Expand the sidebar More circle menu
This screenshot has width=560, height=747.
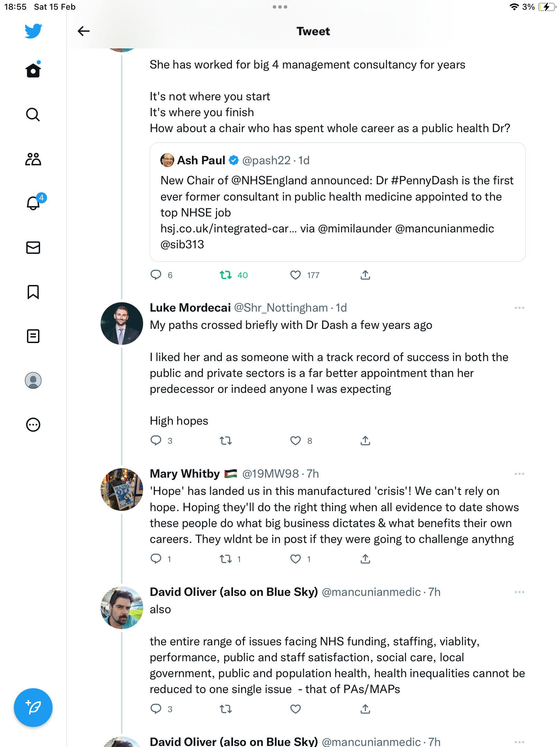(33, 425)
